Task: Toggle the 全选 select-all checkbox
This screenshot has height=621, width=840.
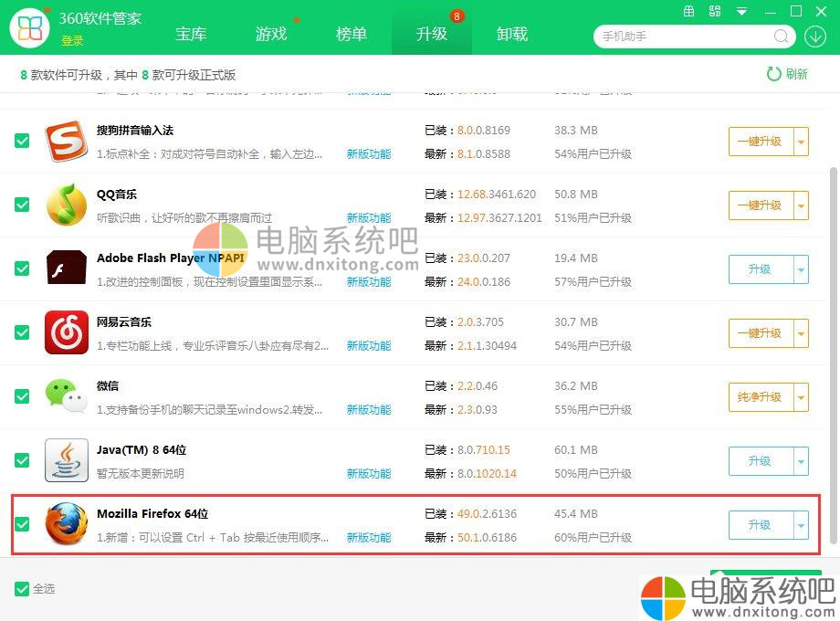Action: point(22,589)
